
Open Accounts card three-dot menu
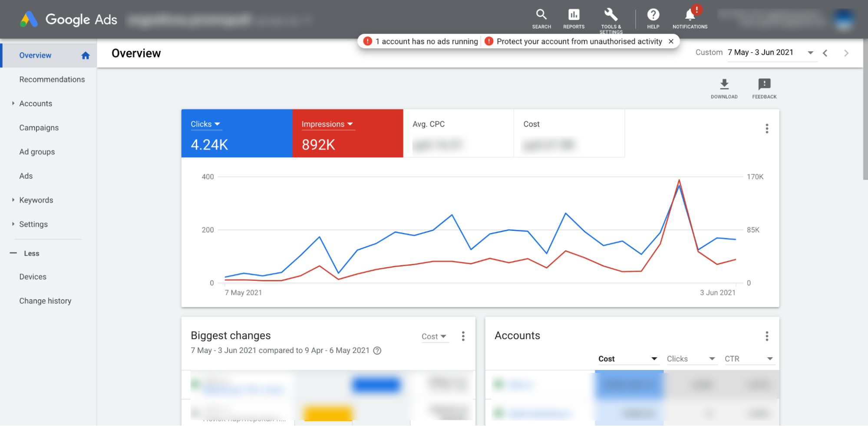coord(767,336)
